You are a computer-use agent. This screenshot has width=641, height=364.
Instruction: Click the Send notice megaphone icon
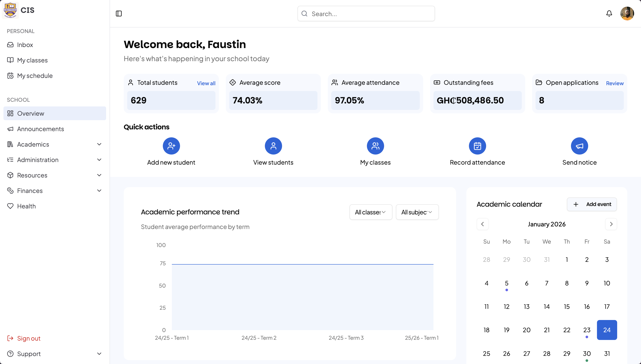pos(579,146)
